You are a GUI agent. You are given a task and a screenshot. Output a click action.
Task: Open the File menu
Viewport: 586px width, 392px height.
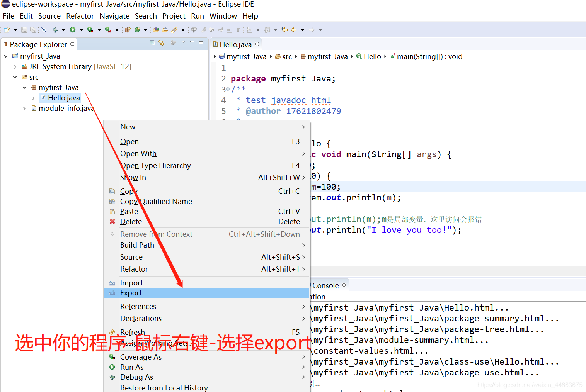click(9, 16)
